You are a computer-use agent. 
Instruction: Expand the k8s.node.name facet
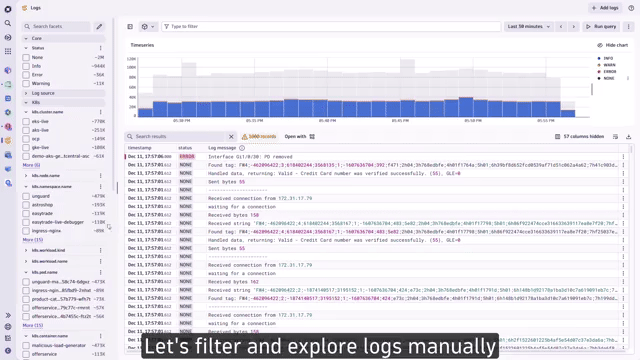click(26, 176)
